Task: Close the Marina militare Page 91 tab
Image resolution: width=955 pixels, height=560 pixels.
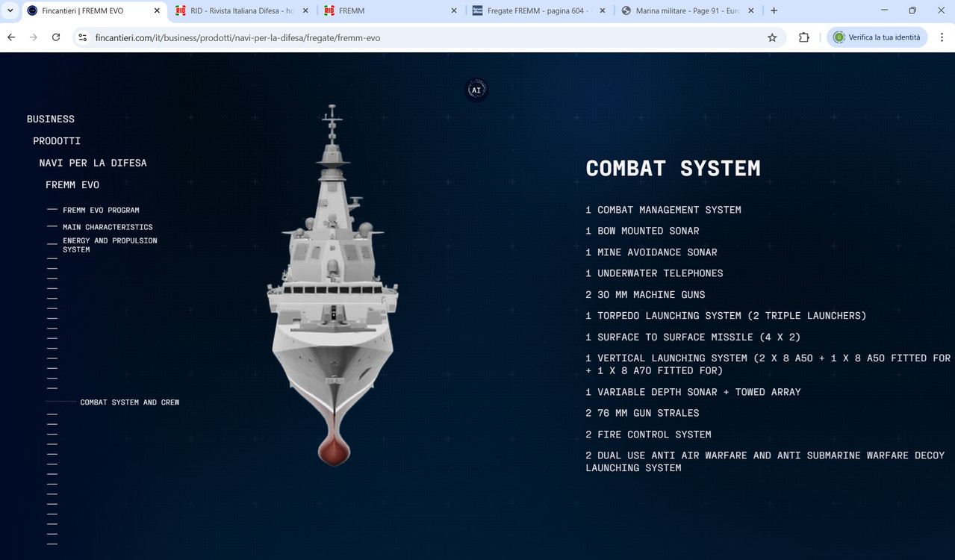Action: (751, 11)
